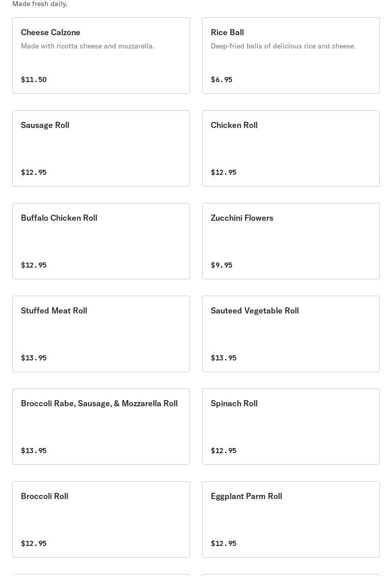Pick the Stuffed Meat Roll item
The height and width of the screenshot is (576, 392).
pos(101,334)
